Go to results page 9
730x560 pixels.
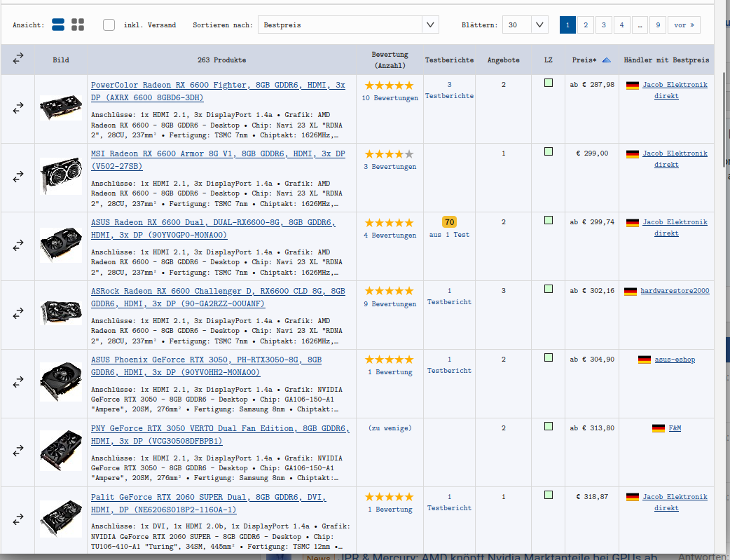coord(658,25)
